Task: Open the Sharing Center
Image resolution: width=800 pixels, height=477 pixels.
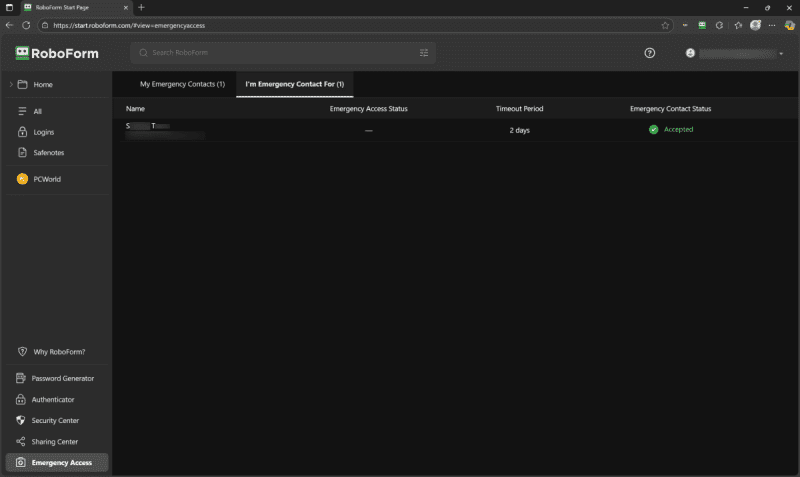Action: (x=54, y=442)
